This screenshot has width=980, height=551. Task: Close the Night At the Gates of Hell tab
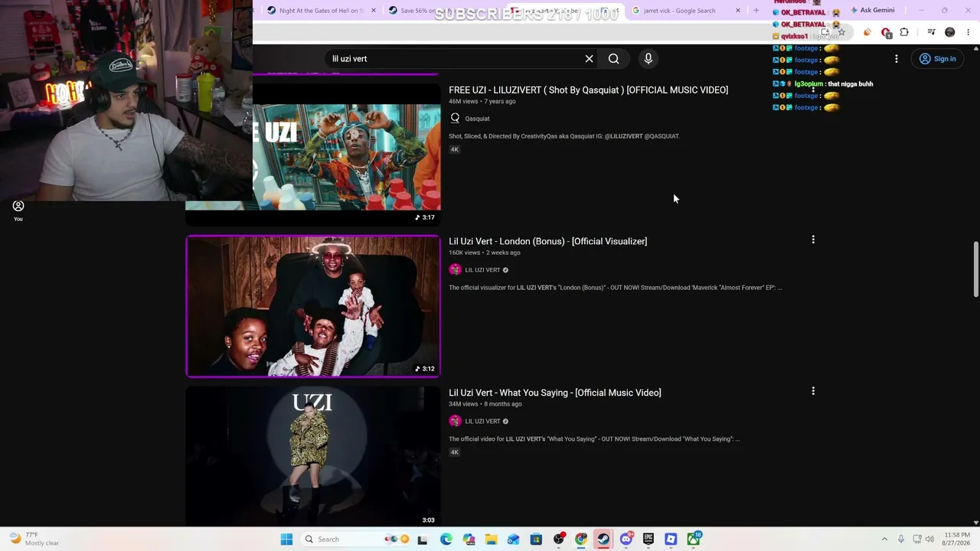(374, 11)
